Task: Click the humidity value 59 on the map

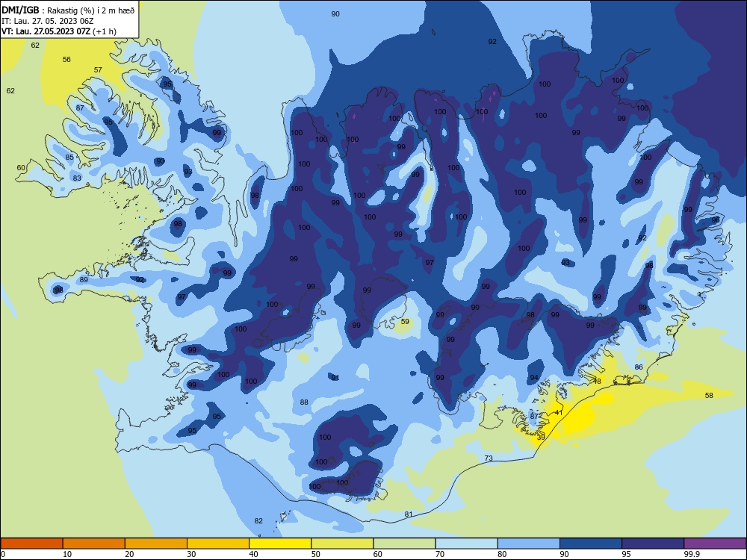Action: click(405, 321)
